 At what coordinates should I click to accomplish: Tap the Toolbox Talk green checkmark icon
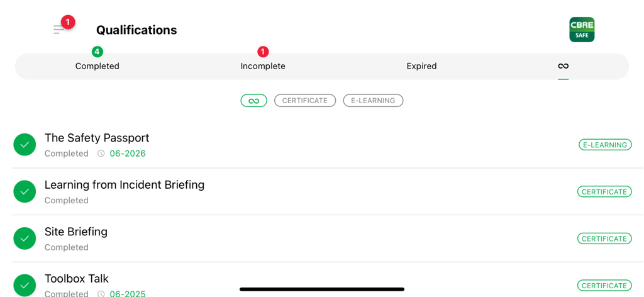25,284
